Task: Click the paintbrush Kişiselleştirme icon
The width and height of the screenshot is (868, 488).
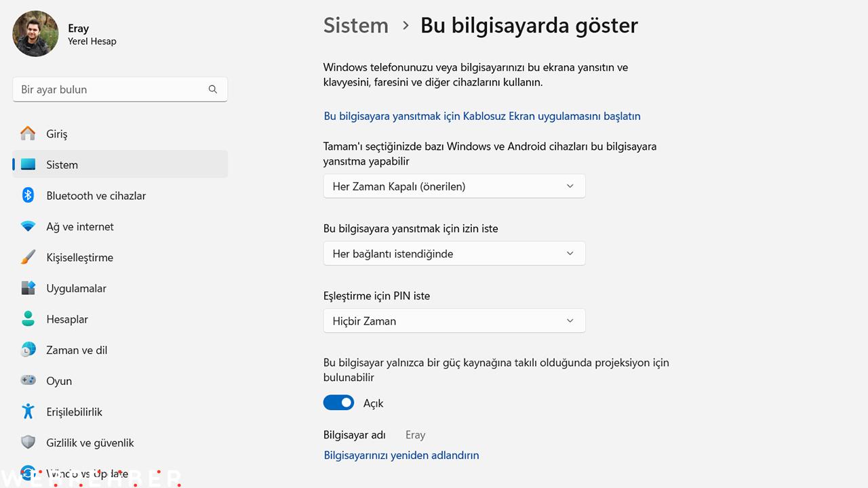Action: tap(28, 258)
